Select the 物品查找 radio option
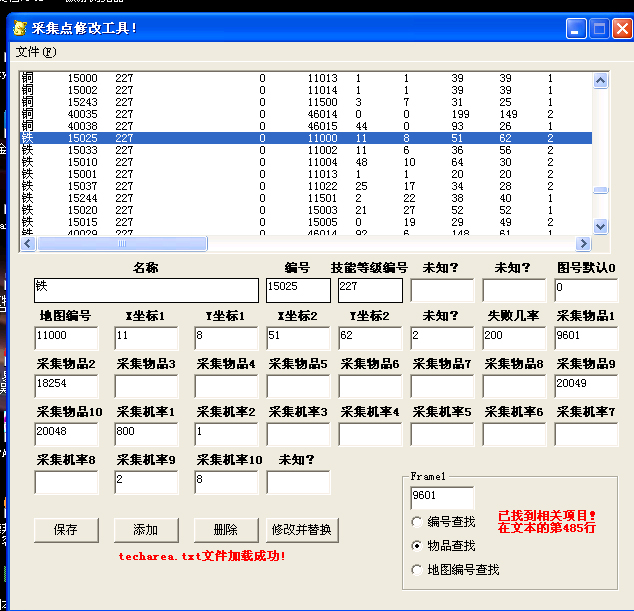Viewport: 634px width, 611px height. coord(417,546)
